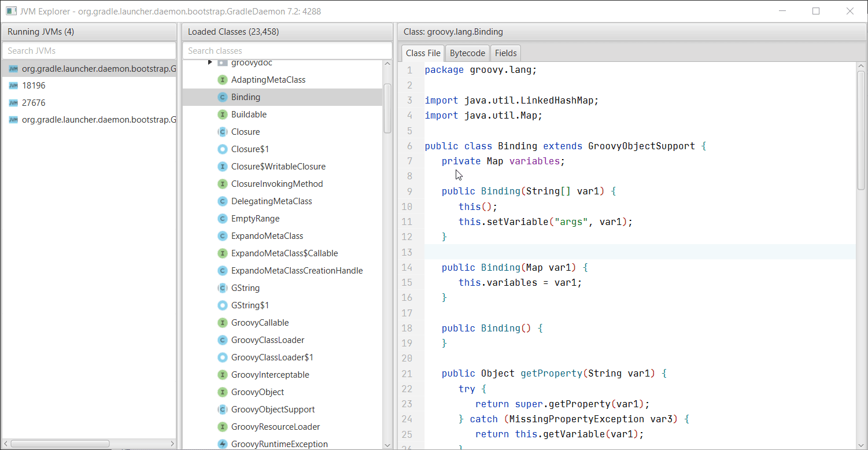This screenshot has height=450, width=868.
Task: Click the JVM icon beside 27676
Action: click(13, 103)
